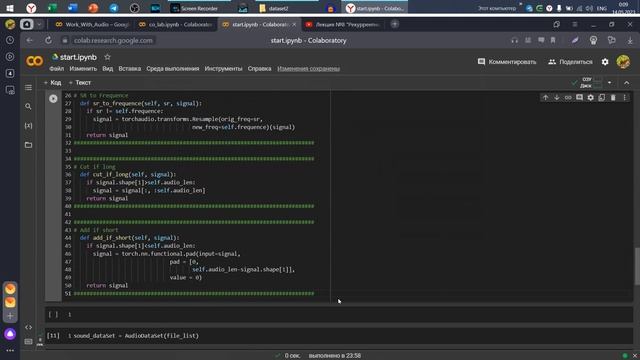This screenshot has height=360, width=640.
Task: Open the Вид menu
Action: (x=108, y=69)
